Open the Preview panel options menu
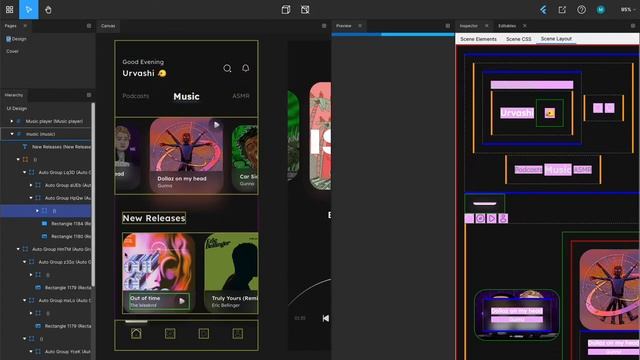The height and width of the screenshot is (360, 640). coord(448,26)
